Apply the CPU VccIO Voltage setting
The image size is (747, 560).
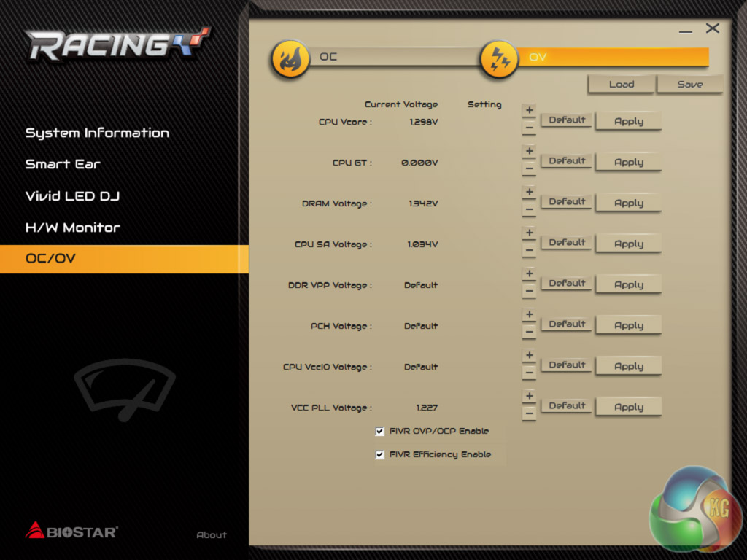click(x=628, y=366)
